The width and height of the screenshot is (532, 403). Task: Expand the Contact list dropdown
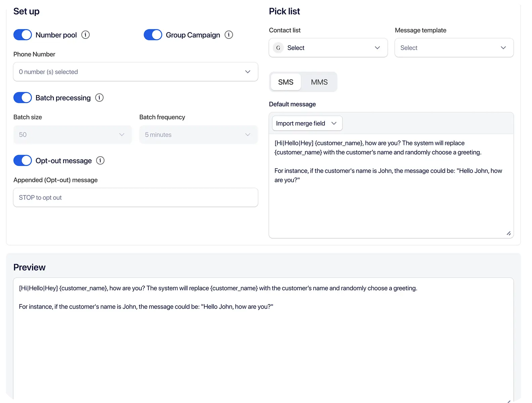coord(328,48)
